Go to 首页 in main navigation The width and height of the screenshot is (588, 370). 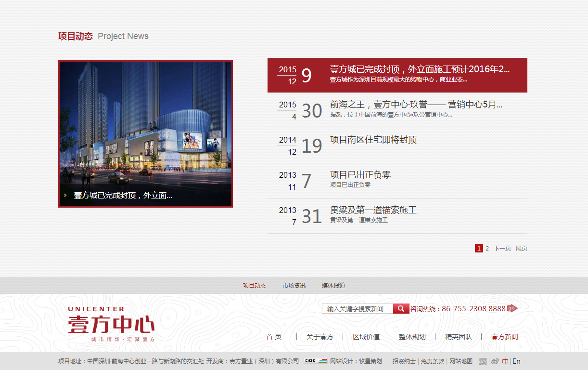[x=274, y=337]
